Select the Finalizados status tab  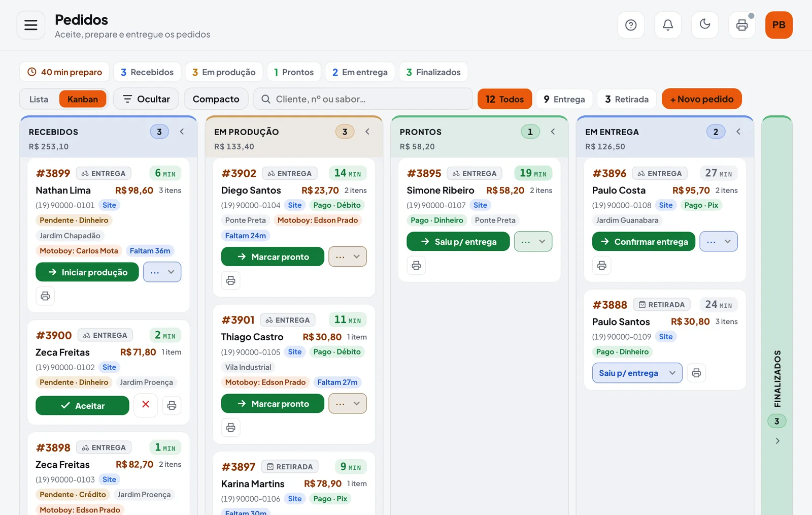(433, 72)
